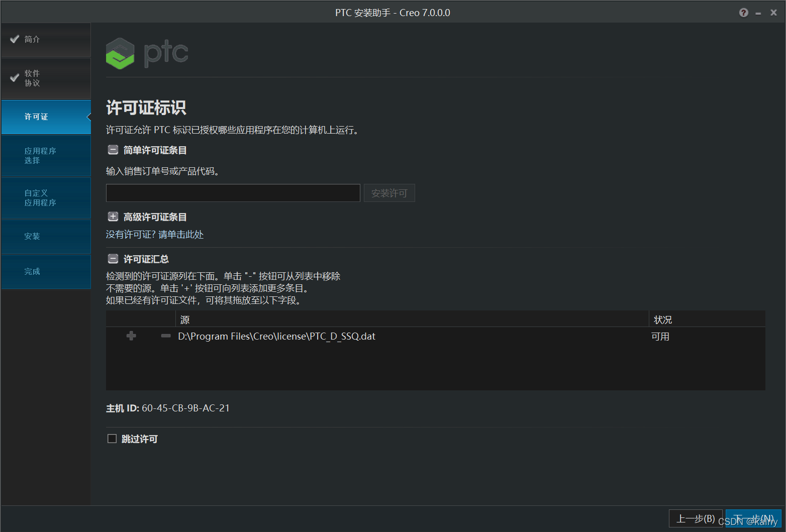The width and height of the screenshot is (786, 532).
Task: Jump to the 安装 step
Action: tap(46, 237)
